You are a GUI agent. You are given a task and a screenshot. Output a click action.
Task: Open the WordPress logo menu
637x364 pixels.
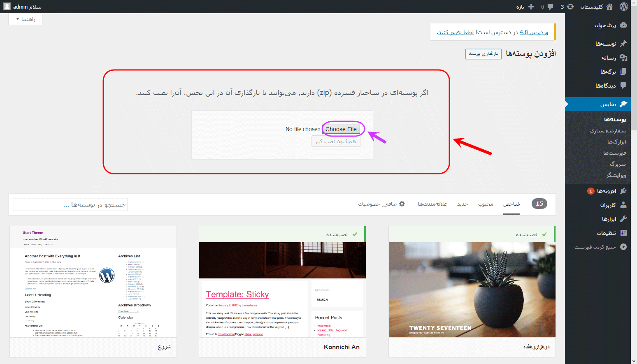[624, 7]
